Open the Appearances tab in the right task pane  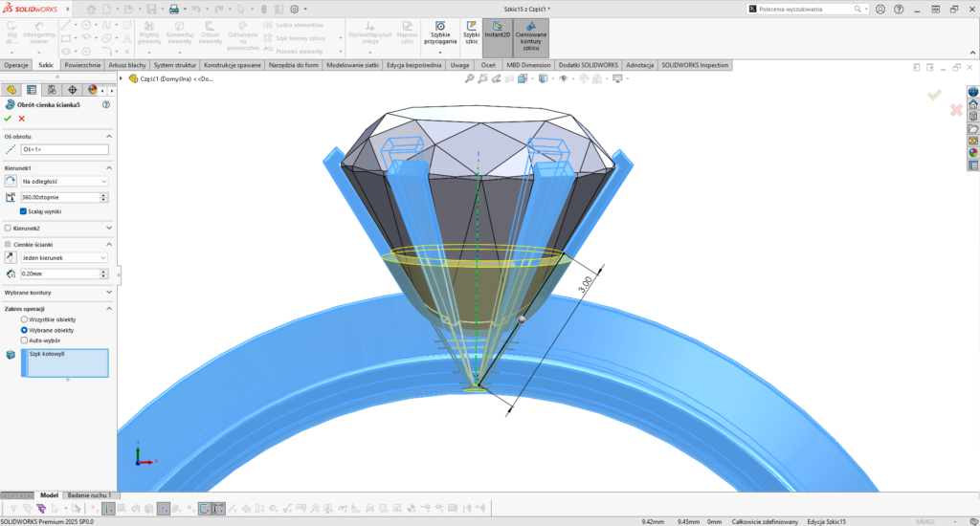973,152
